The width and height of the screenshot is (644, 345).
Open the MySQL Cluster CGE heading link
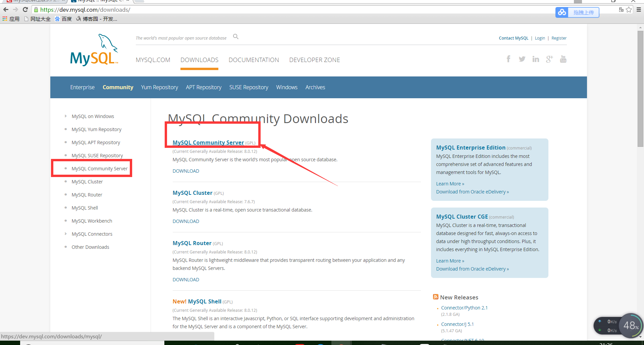(462, 217)
